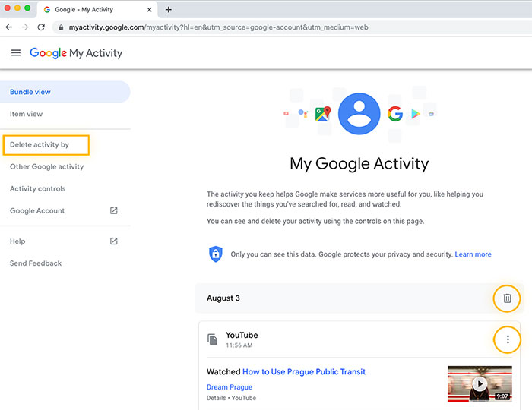
Task: Click the August 3 date header
Action: [223, 298]
